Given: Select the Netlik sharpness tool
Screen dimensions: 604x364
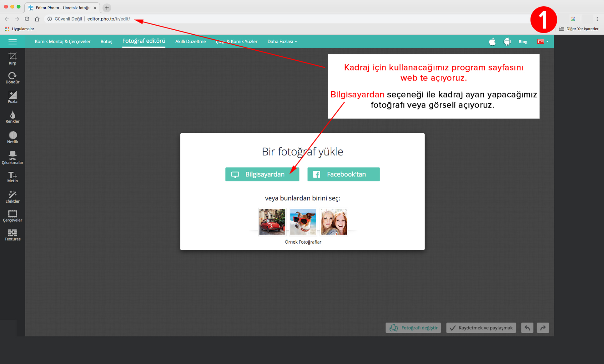Looking at the screenshot, I should click(x=13, y=137).
